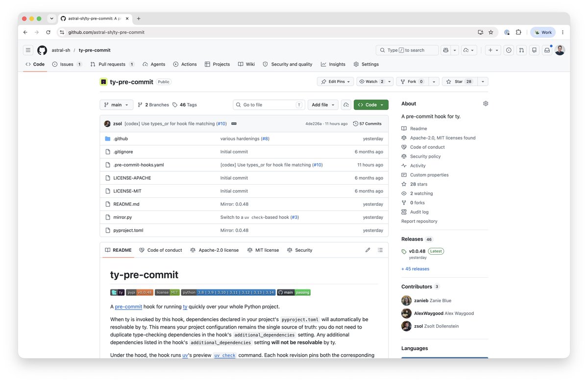Select the MIT license README tab
The image size is (588, 382).
[x=263, y=250]
